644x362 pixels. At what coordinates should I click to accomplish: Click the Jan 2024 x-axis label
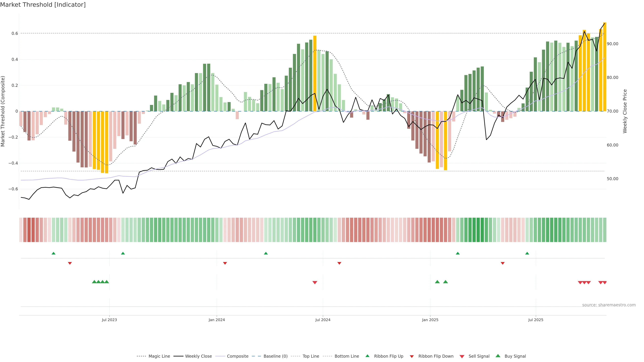click(x=217, y=320)
